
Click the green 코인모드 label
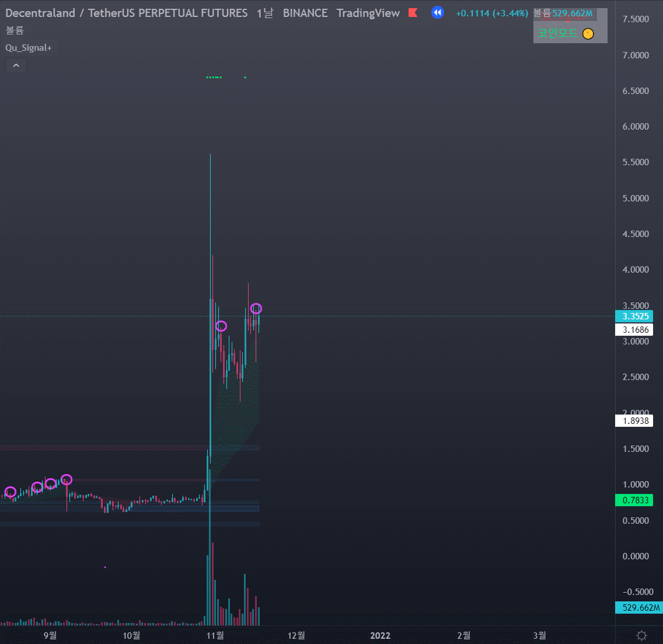(557, 33)
